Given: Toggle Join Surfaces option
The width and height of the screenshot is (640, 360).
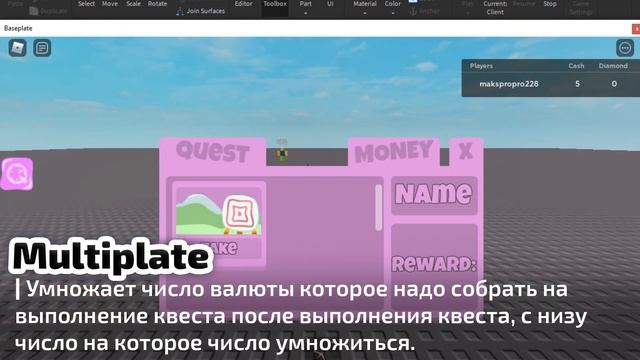Looking at the screenshot, I should 201,11.
